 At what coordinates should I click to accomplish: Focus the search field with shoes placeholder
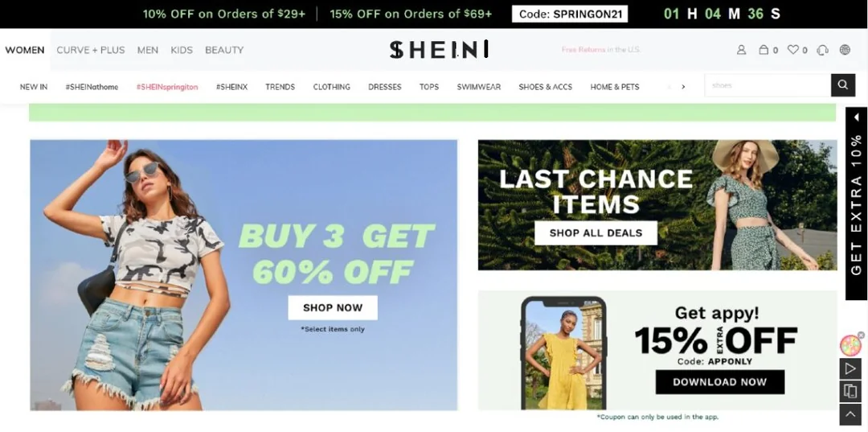point(768,85)
